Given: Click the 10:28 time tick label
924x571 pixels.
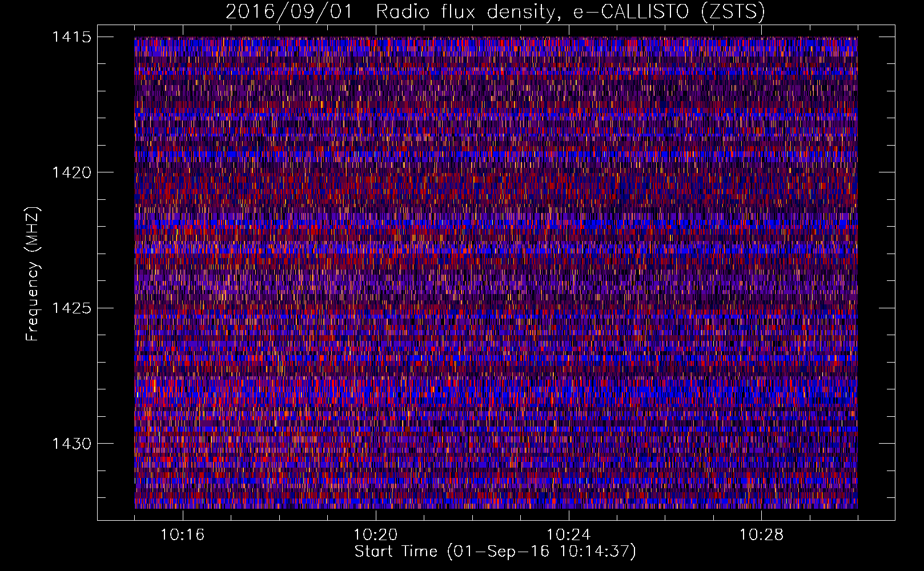Looking at the screenshot, I should click(x=762, y=535).
